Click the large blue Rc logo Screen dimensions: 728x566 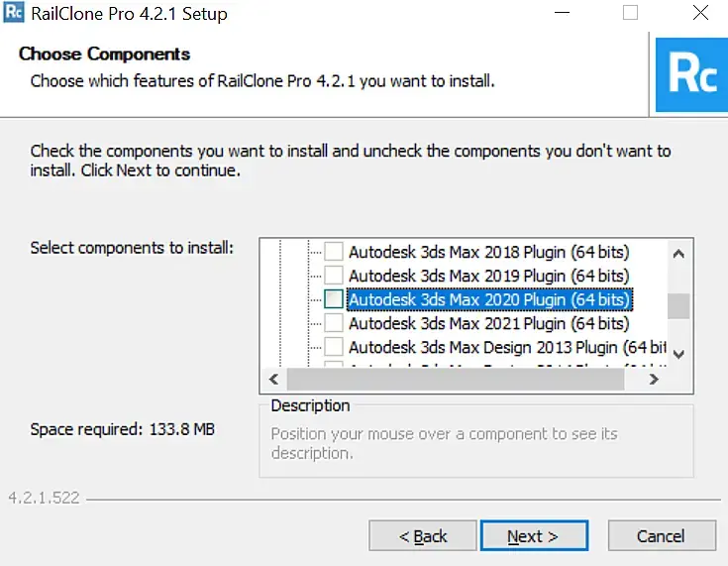pyautogui.click(x=691, y=75)
